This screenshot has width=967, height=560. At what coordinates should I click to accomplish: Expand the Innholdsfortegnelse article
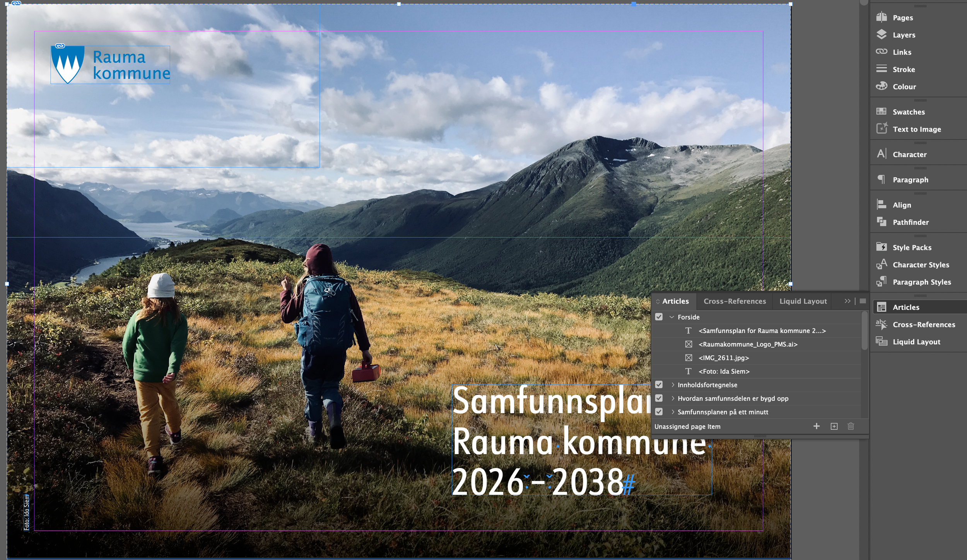pyautogui.click(x=673, y=385)
